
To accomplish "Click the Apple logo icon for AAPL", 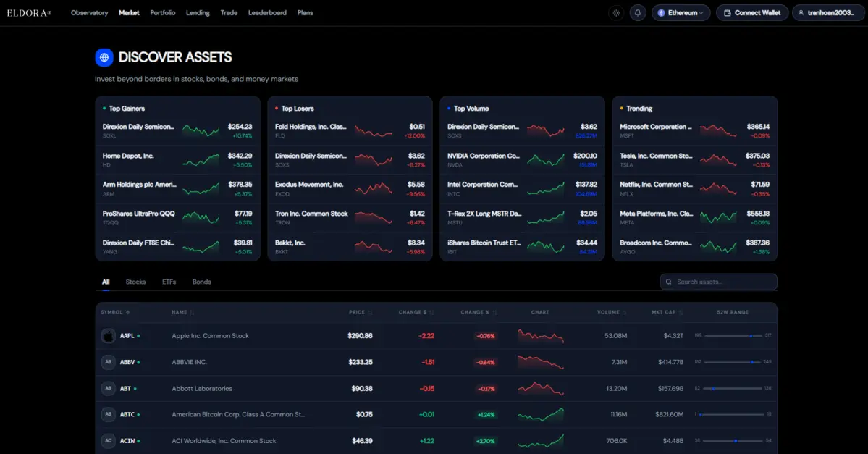I will [109, 335].
